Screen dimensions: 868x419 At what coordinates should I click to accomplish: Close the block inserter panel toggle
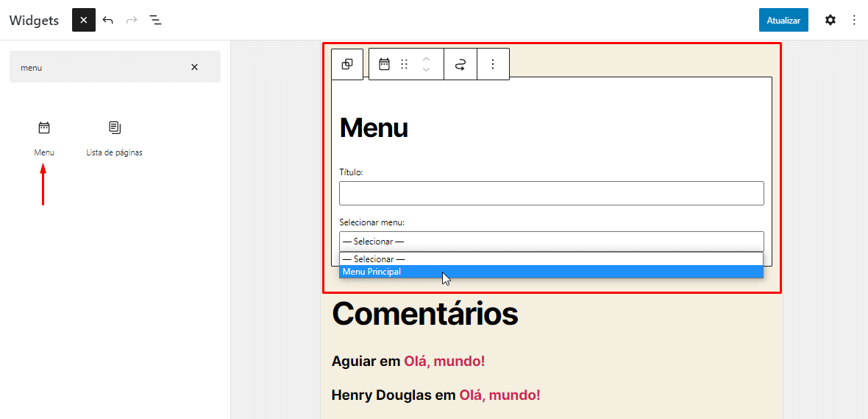pyautogui.click(x=84, y=20)
